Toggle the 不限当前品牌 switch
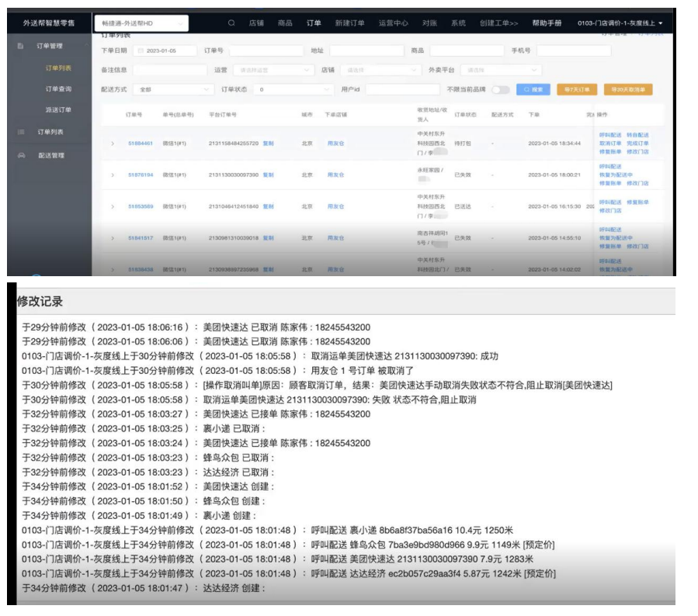698x616 pixels. click(x=500, y=89)
